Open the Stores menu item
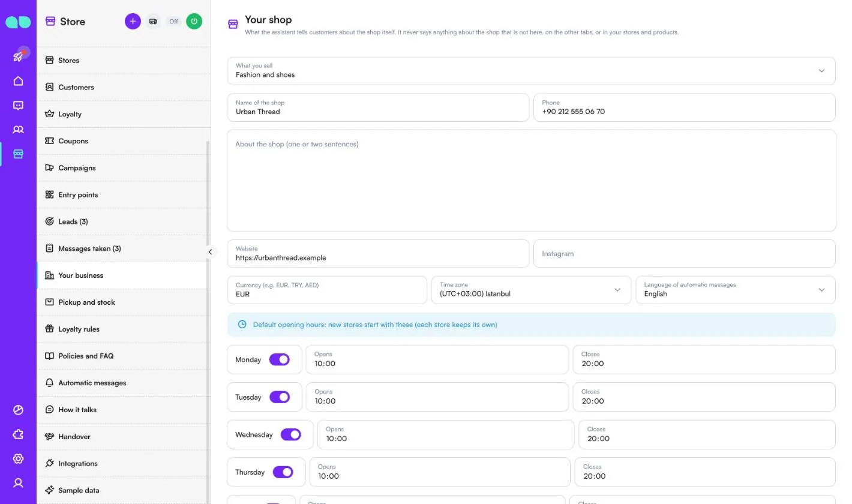Viewport: 852px width, 504px height. (124, 61)
